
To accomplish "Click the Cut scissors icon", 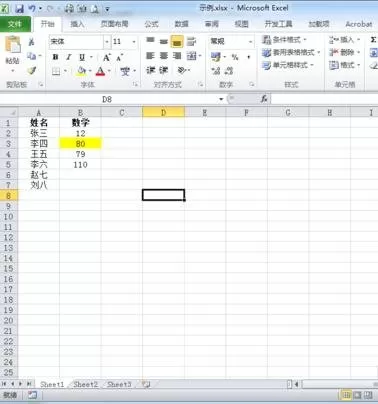I will pyautogui.click(x=32, y=42).
